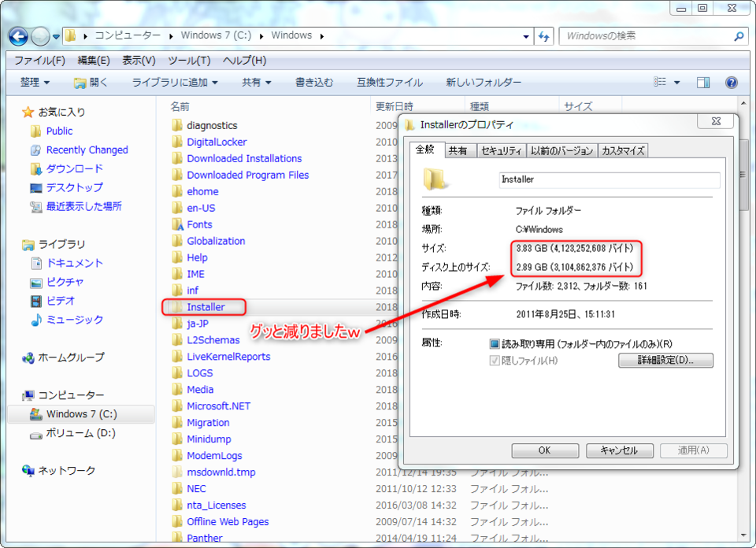
Task: Select the Fonts folder icon
Action: click(178, 224)
